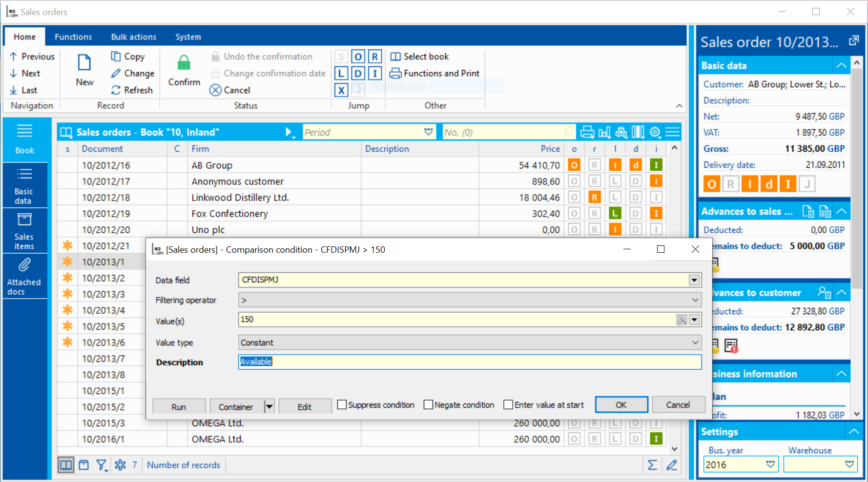Collapse the ribbon
The width and height of the screenshot is (868, 482).
679,105
